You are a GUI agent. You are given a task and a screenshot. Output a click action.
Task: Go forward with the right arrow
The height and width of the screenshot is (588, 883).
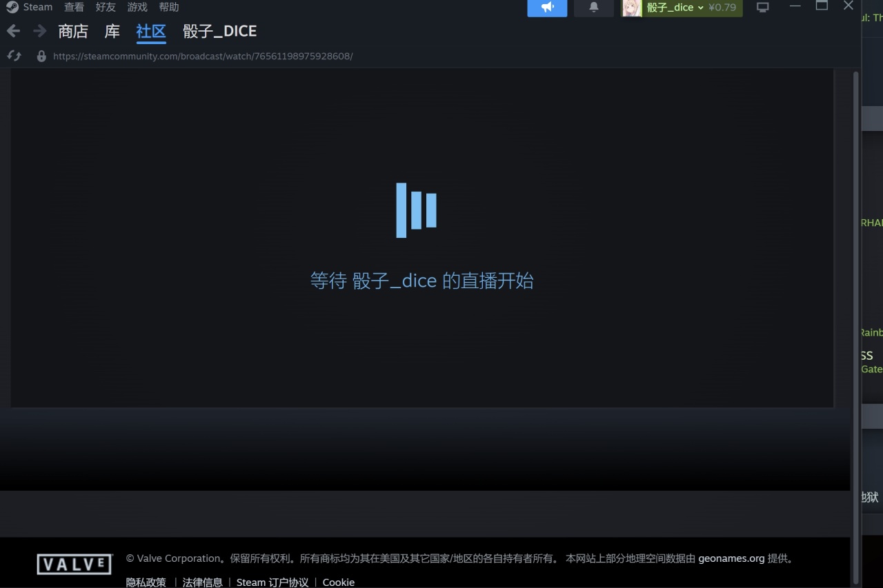tap(39, 31)
